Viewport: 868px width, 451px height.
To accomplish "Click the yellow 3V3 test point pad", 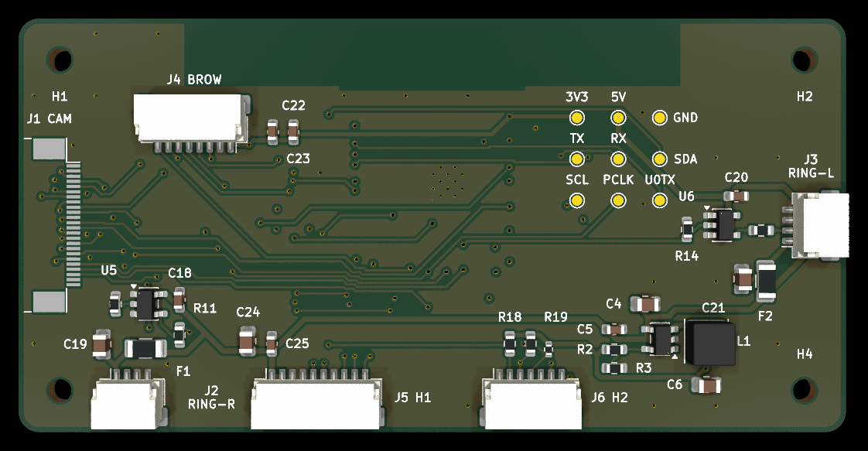I will (x=577, y=118).
